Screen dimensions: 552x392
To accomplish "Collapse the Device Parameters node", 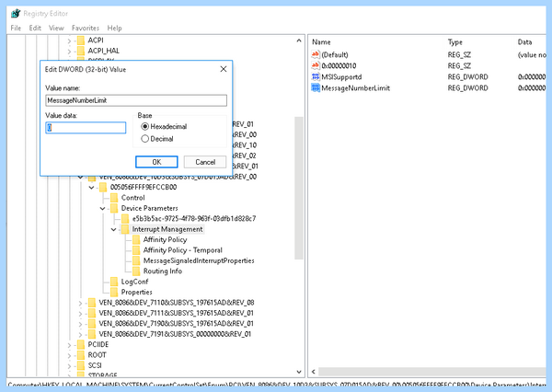I will point(102,209).
